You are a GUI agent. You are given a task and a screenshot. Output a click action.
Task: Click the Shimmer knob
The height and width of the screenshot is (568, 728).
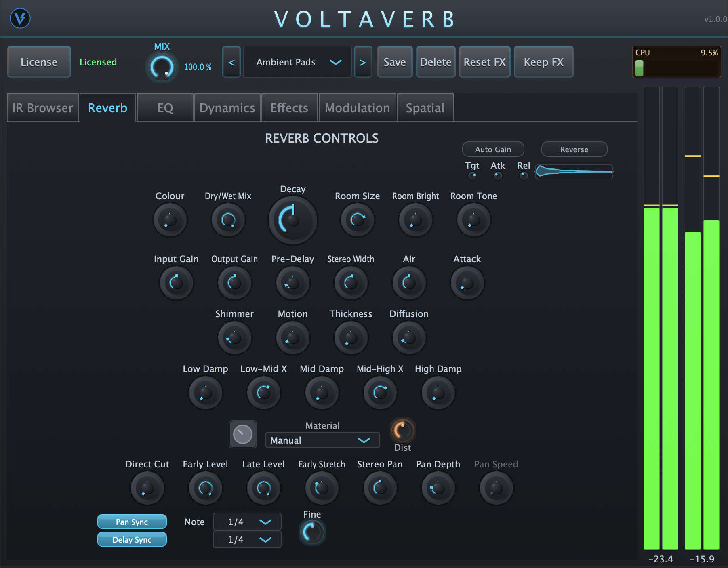[235, 338]
